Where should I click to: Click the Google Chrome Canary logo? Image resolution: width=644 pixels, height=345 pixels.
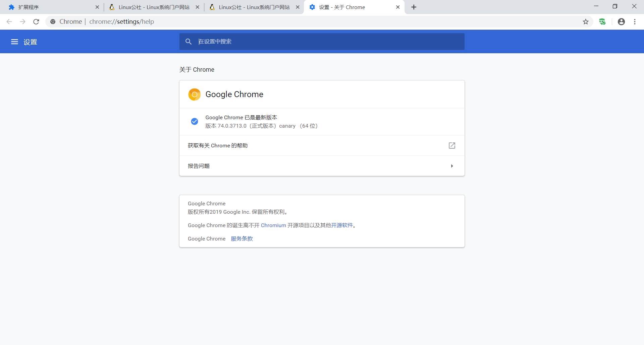coord(195,94)
